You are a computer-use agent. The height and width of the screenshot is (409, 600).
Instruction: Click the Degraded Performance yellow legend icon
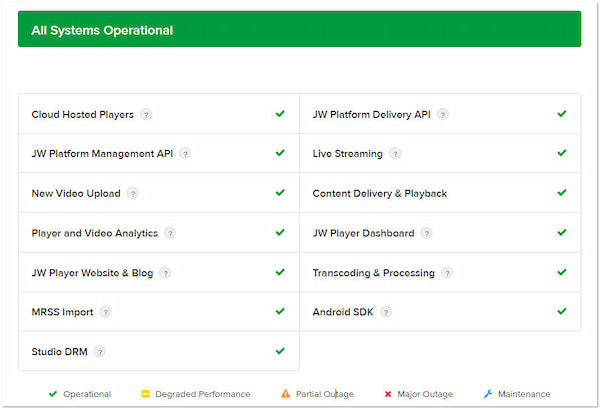(x=145, y=394)
